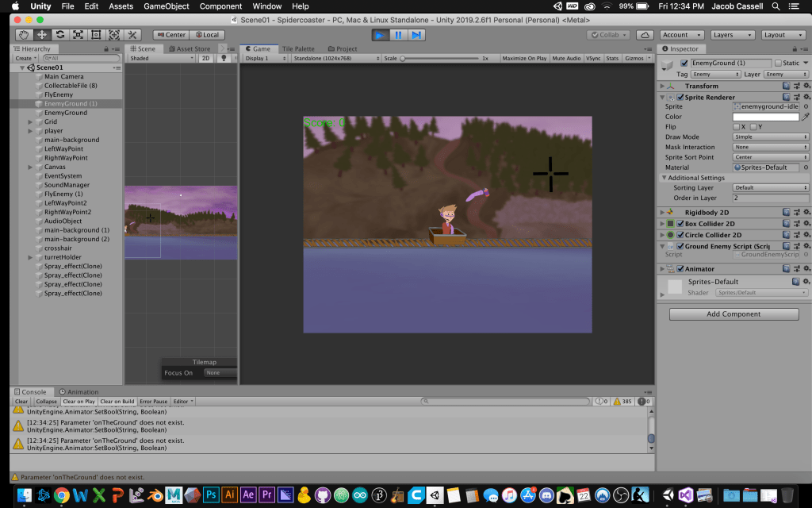Select crosshair in the Hierarchy
The width and height of the screenshot is (812, 508).
coord(59,248)
